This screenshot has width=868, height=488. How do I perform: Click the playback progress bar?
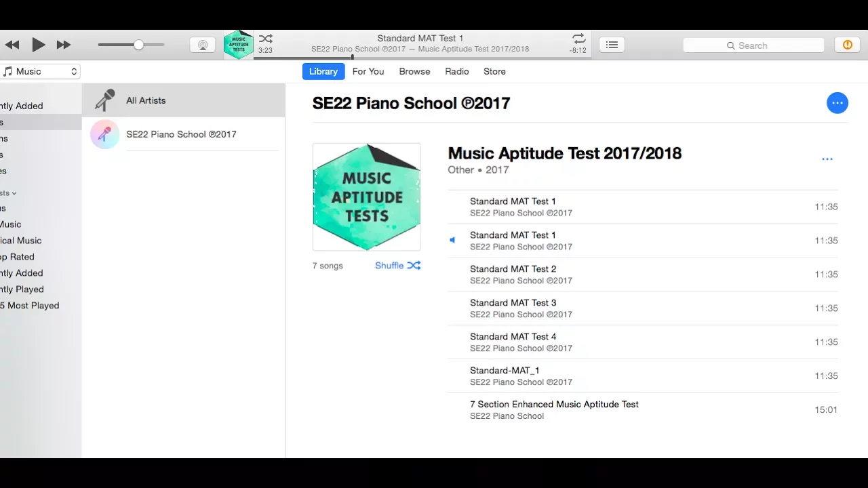(x=422, y=58)
